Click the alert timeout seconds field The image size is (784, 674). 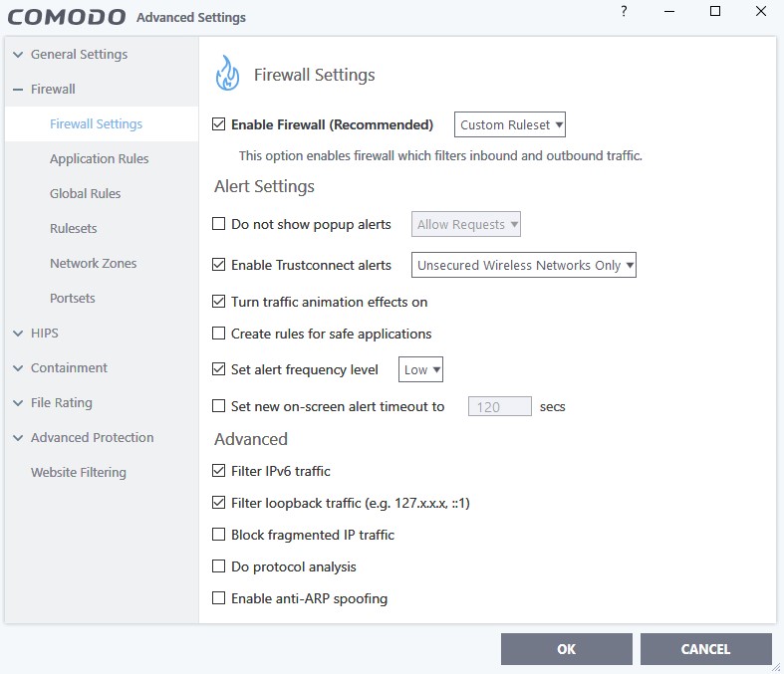pyautogui.click(x=499, y=407)
